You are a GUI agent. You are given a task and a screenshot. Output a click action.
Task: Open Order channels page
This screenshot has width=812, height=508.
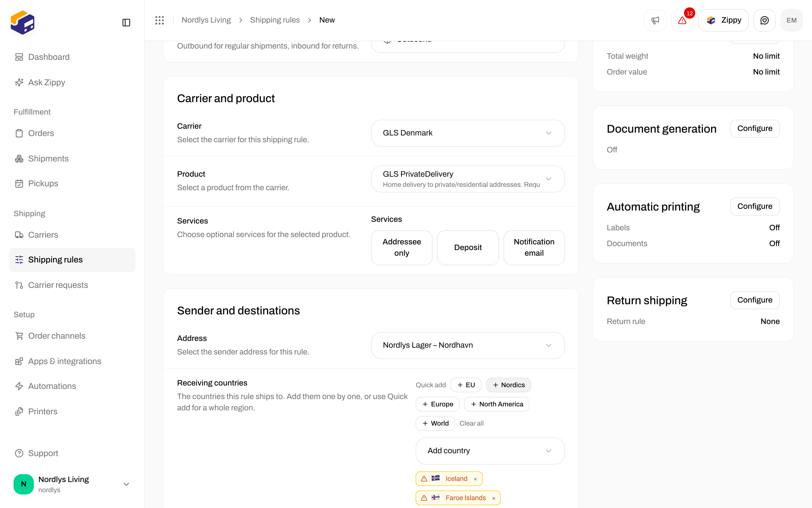point(72,336)
